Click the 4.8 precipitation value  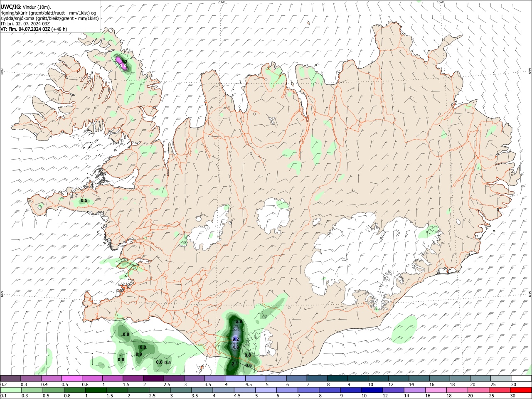coord(236,347)
